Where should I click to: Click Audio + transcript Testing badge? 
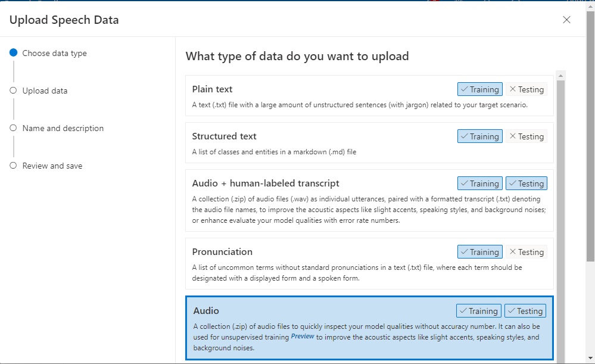pyautogui.click(x=527, y=183)
